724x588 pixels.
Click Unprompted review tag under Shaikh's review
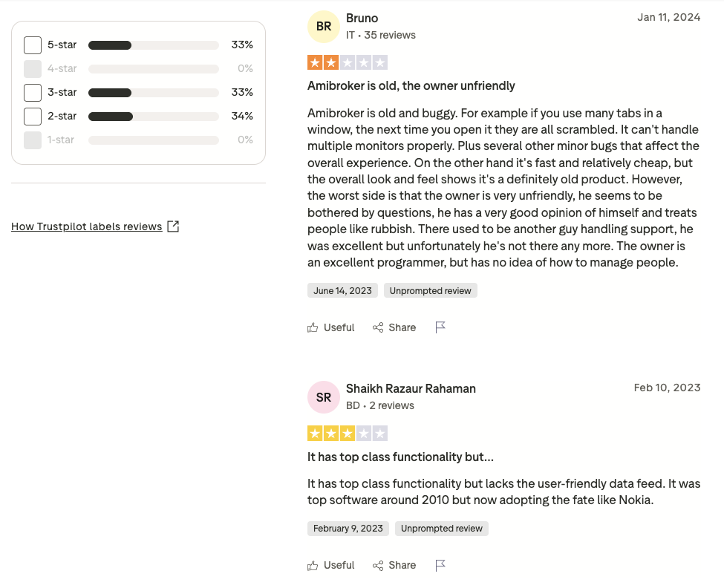pyautogui.click(x=441, y=529)
